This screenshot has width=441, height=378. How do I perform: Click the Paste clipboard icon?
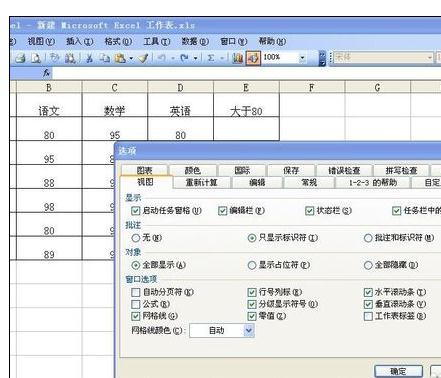[120, 58]
